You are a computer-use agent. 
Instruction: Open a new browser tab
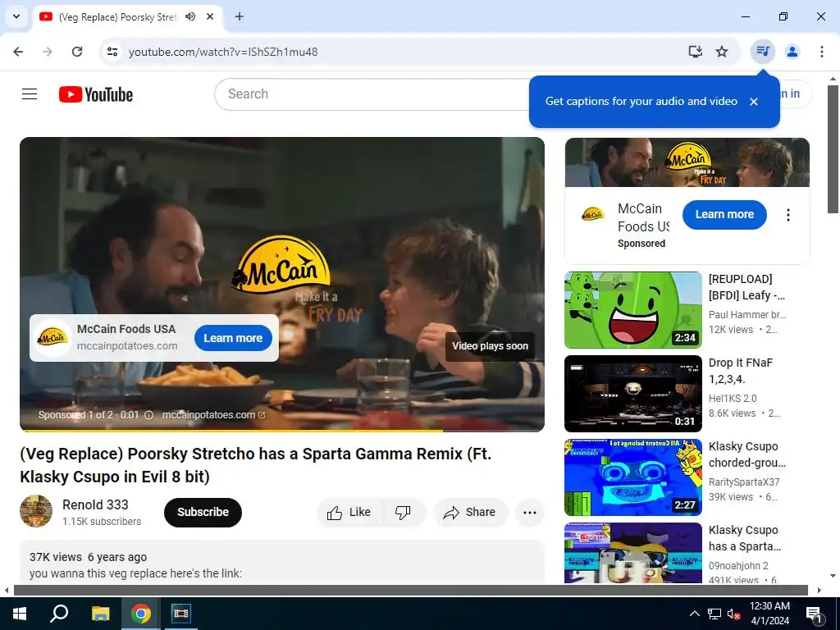[240, 16]
